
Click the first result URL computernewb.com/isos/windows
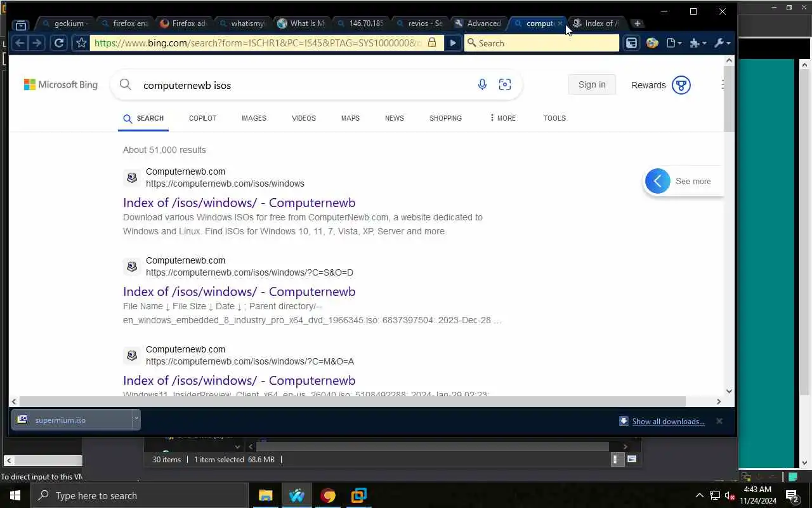[225, 184]
